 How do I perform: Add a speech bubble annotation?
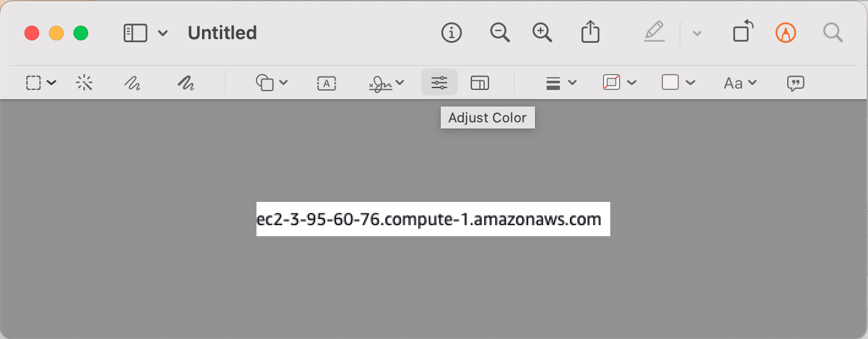[x=795, y=83]
